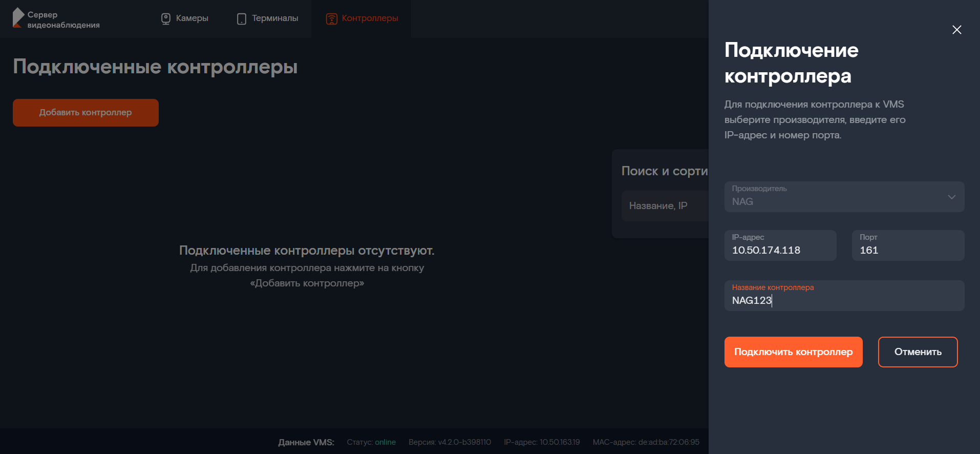This screenshot has width=980, height=454.
Task: Click the Подключенные контроллеры heading
Action: pos(155,67)
